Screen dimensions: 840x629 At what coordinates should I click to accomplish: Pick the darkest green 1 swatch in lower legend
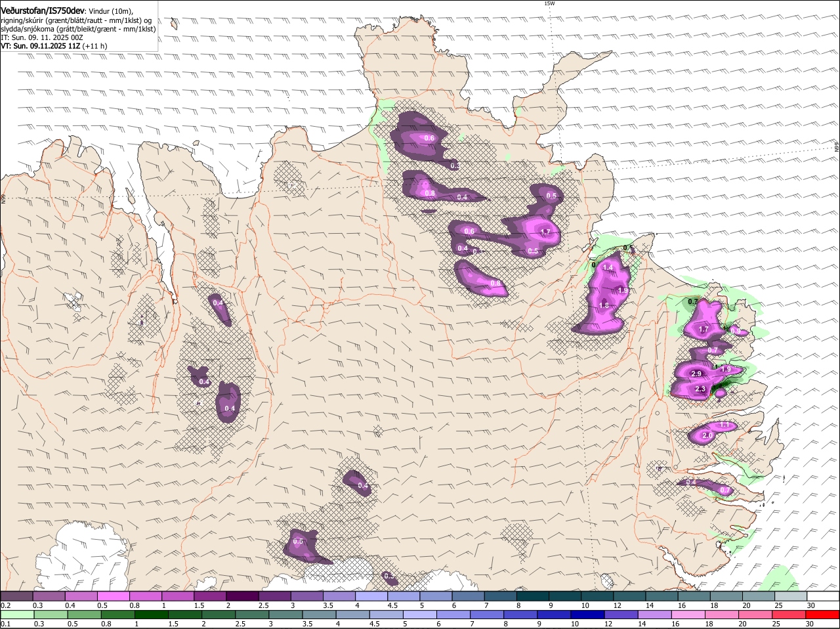coord(152,615)
